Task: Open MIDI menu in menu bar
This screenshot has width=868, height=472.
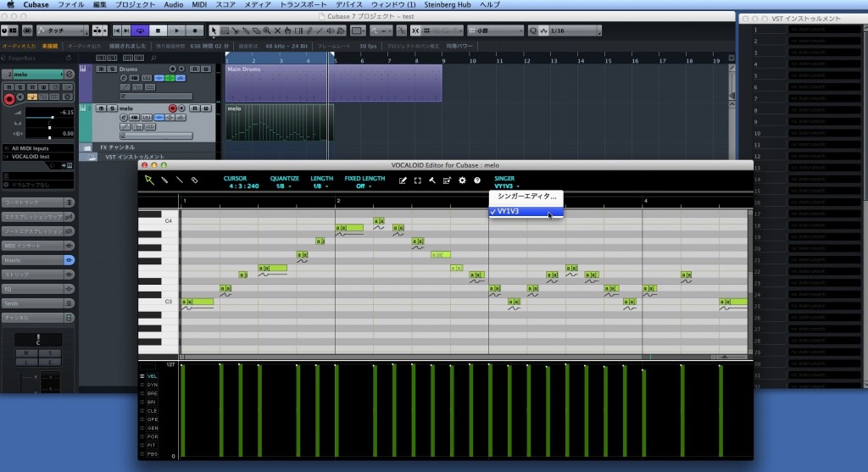Action: coord(198,4)
